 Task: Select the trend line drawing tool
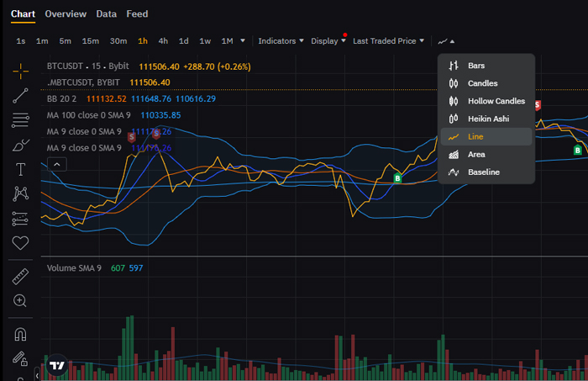click(x=20, y=95)
